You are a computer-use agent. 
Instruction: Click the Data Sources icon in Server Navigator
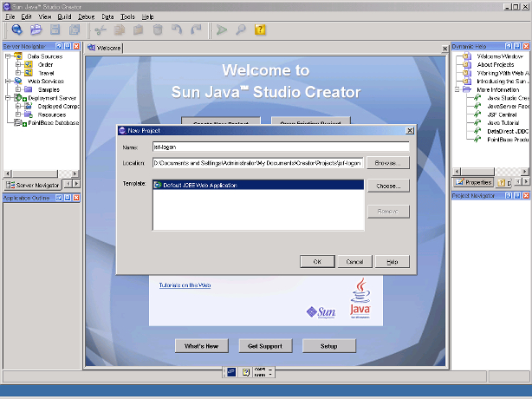[x=18, y=56]
